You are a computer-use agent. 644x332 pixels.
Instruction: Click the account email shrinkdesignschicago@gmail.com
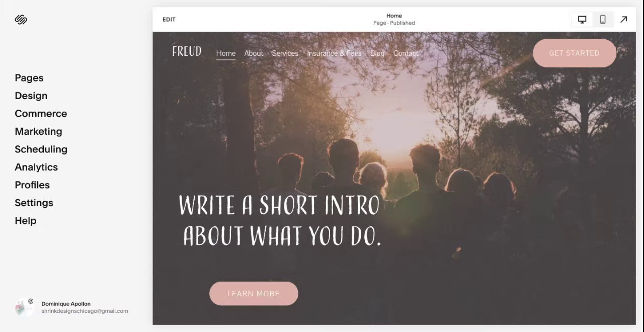click(x=85, y=311)
